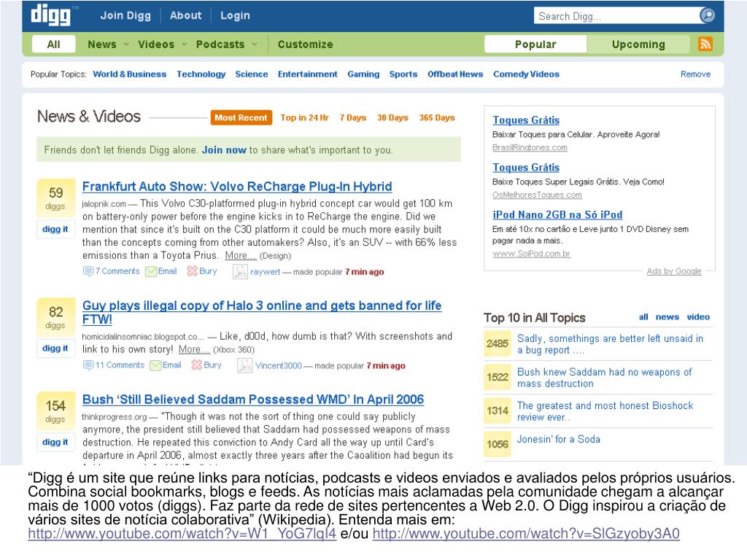Viewport: 747px width, 560px height.
Task: Click Vincent3000 user avatar icon
Action: pyautogui.click(x=244, y=365)
